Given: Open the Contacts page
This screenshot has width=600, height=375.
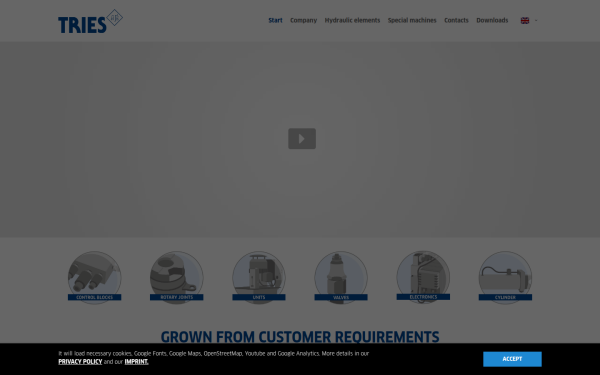Looking at the screenshot, I should click(456, 20).
